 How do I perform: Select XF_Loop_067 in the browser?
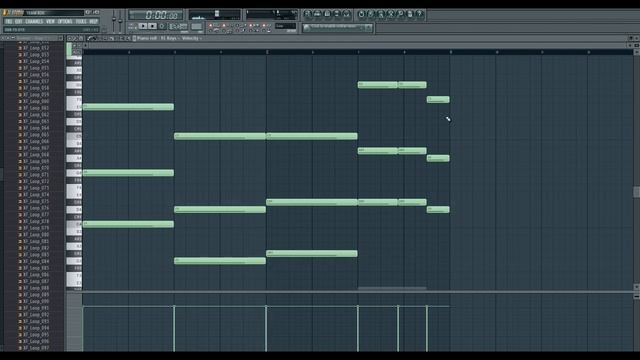(x=36, y=148)
